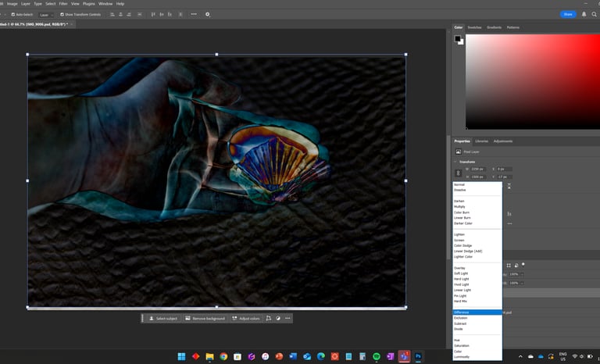The image size is (600, 364).
Task: Select Overlay in the blend mode list
Action: click(x=459, y=268)
